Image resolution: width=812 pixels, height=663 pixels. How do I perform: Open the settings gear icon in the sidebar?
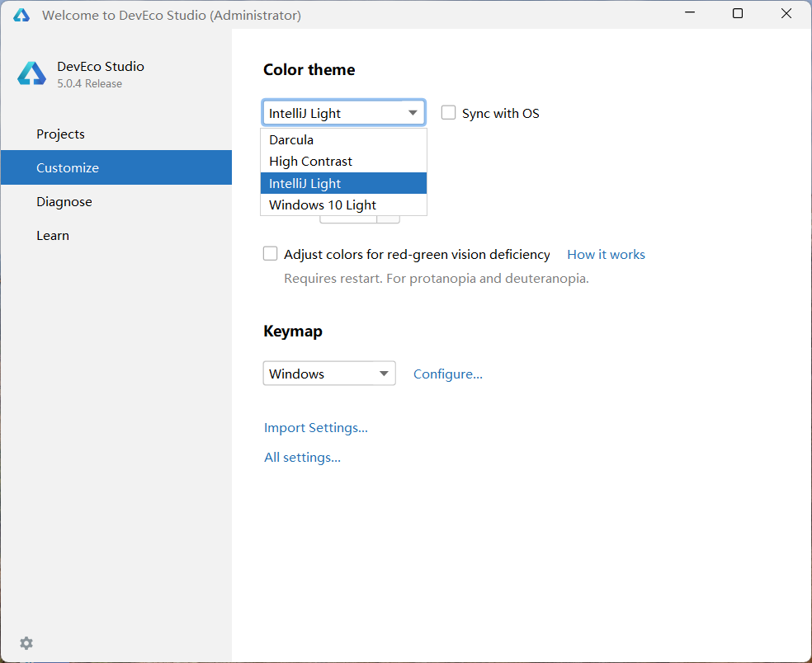(26, 643)
